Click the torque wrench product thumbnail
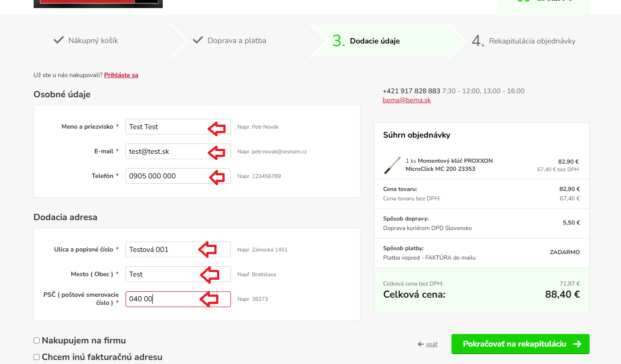Viewport: 621px width, 364px height. [x=392, y=165]
